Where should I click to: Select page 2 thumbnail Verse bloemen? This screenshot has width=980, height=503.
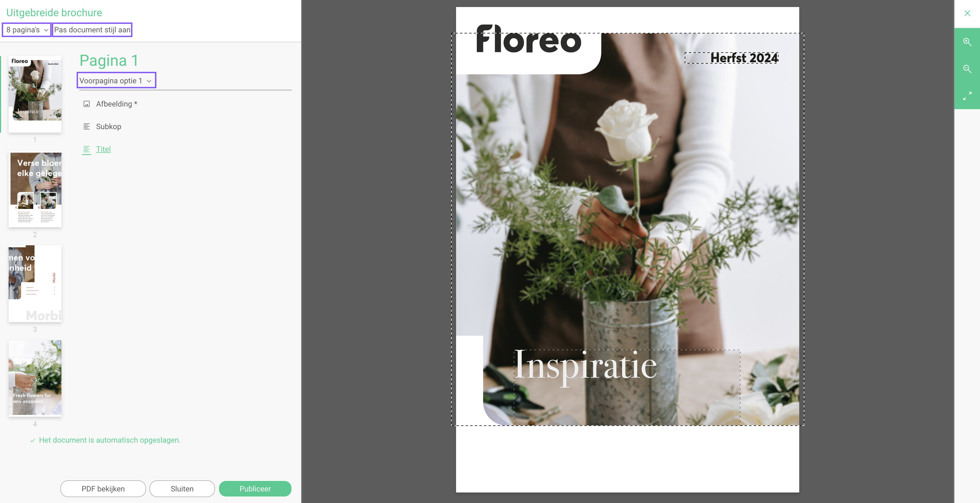click(x=35, y=189)
